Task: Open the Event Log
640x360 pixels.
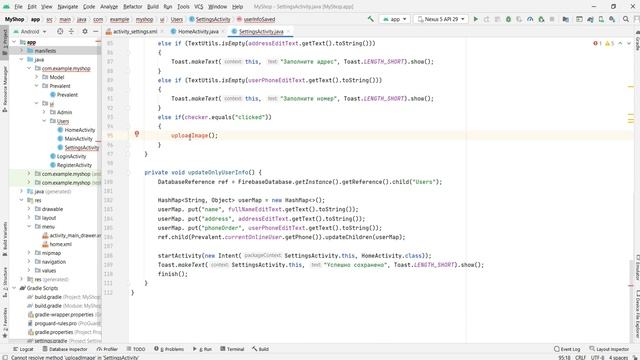Action: [567, 349]
